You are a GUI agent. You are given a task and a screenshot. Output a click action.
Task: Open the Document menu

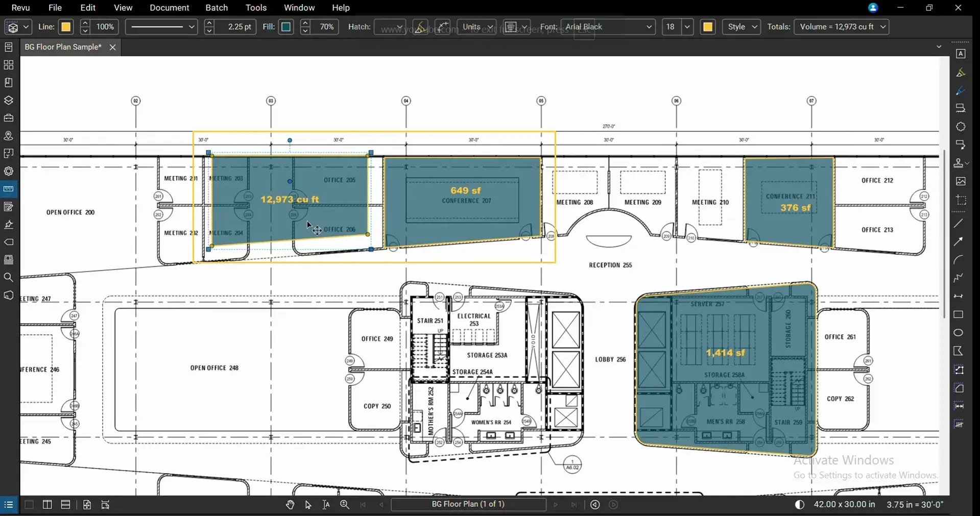tap(170, 8)
